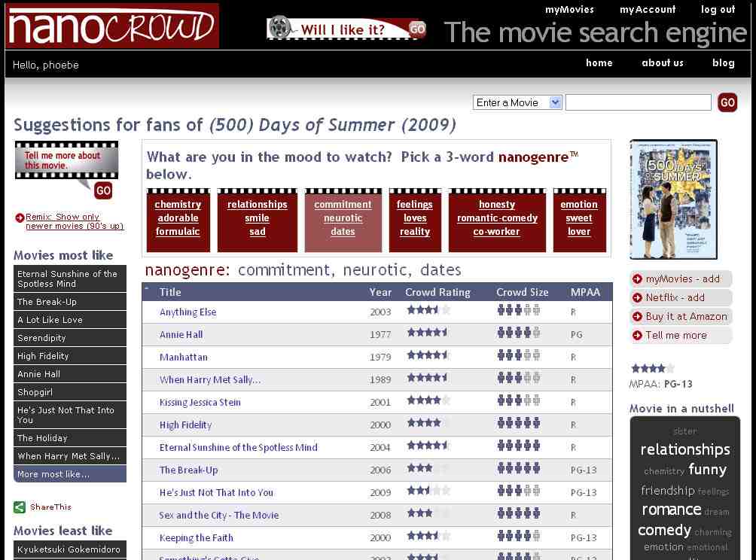Screen dimensions: 756x560
Task: Select the 'chemistry adorable formulaic' nanogenre
Action: pyautogui.click(x=178, y=220)
